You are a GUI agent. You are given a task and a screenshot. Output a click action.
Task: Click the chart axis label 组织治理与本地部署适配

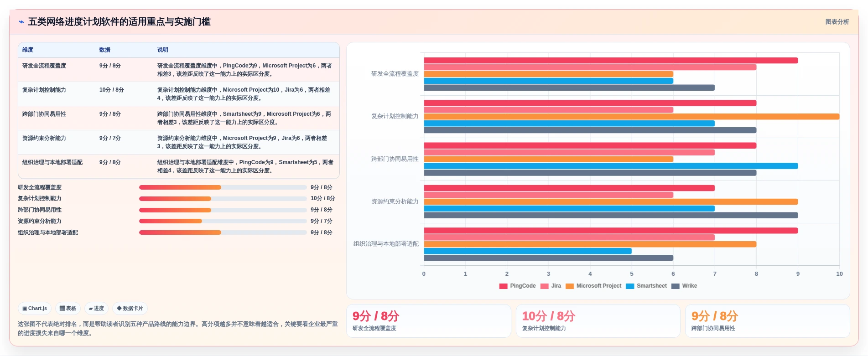[x=386, y=244]
